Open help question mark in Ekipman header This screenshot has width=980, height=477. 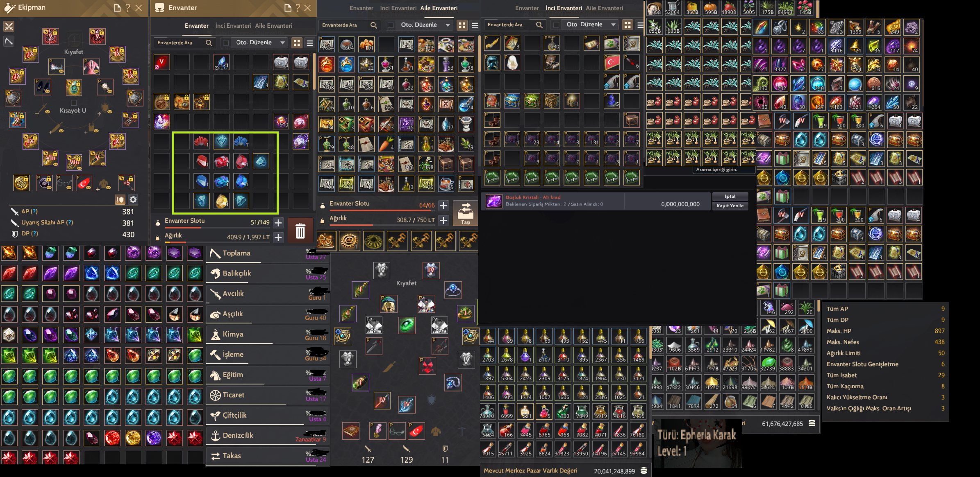coord(128,8)
